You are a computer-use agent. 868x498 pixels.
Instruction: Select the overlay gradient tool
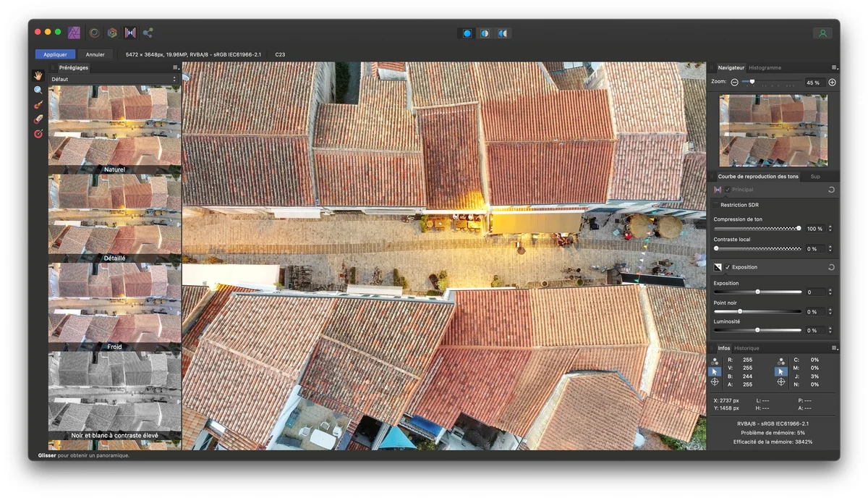click(x=38, y=134)
